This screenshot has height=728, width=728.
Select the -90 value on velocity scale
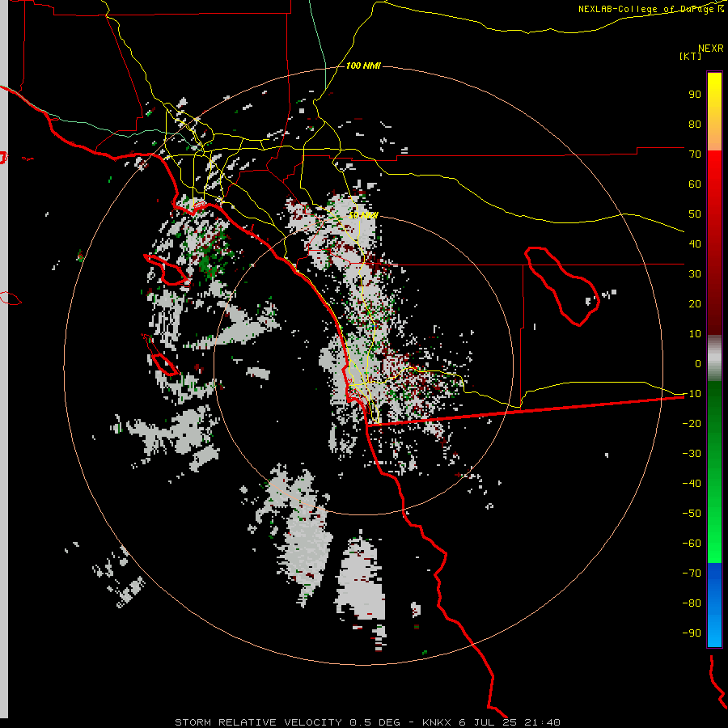click(692, 633)
